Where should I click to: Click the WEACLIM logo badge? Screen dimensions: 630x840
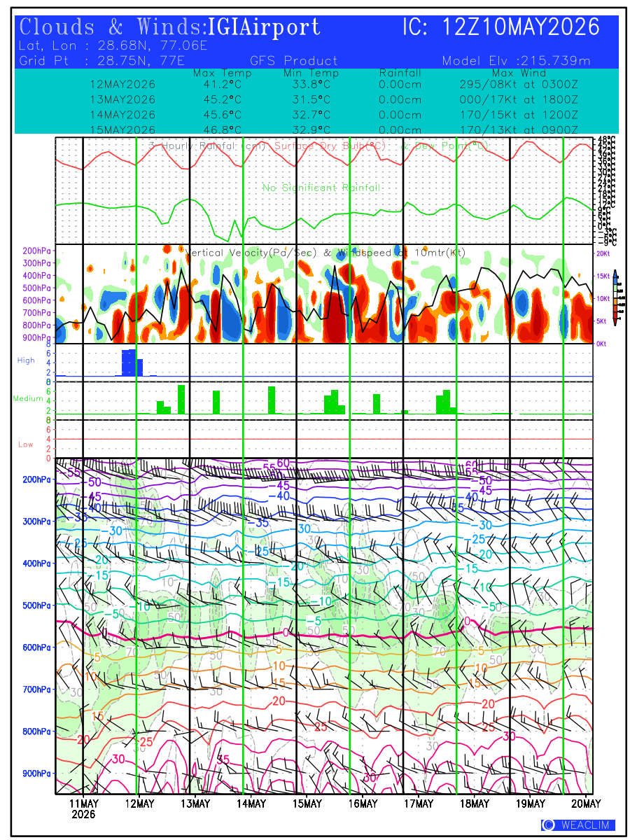(578, 825)
